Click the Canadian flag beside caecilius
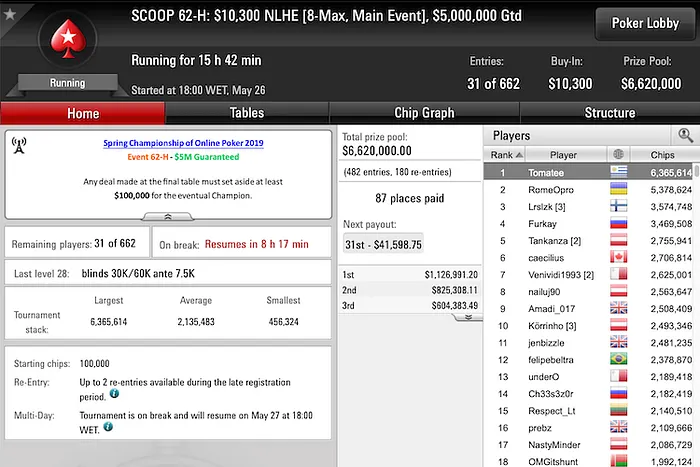700x467 pixels. click(617, 258)
